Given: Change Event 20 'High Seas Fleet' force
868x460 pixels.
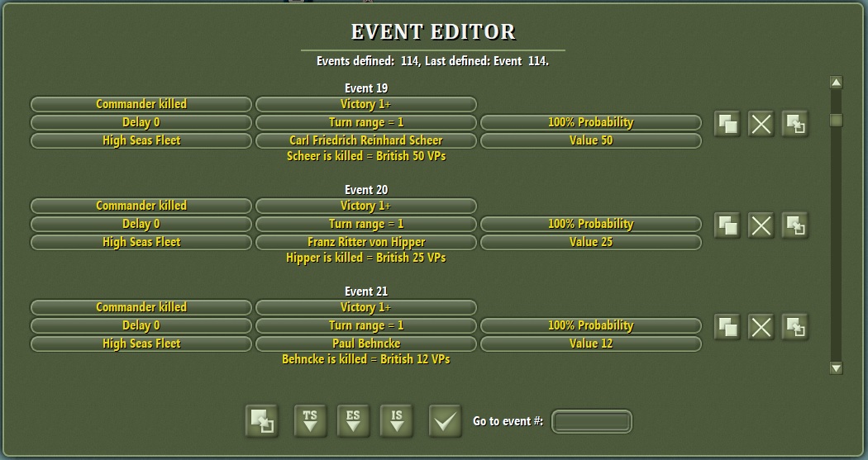Looking at the screenshot, I should (141, 243).
